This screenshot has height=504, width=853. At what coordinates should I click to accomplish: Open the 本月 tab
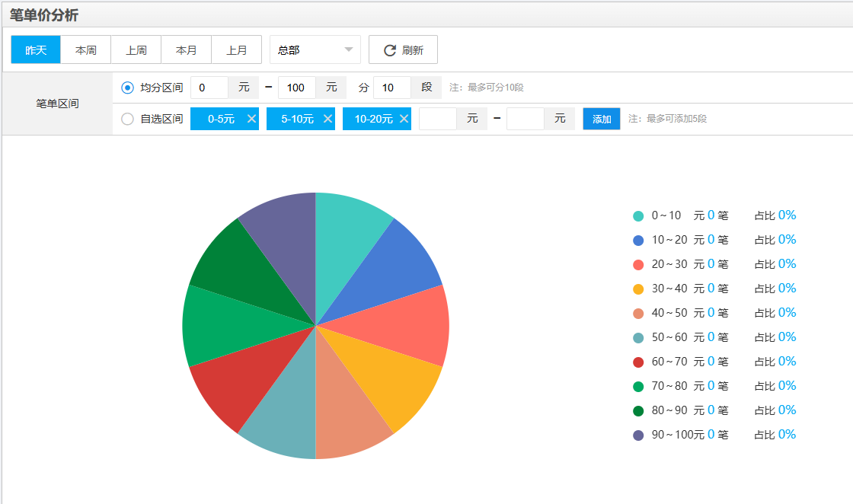point(186,50)
